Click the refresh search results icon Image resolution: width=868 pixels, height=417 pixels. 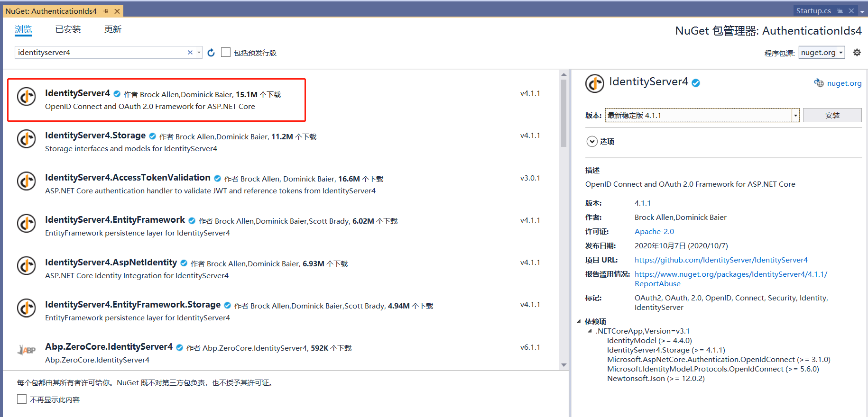point(211,53)
